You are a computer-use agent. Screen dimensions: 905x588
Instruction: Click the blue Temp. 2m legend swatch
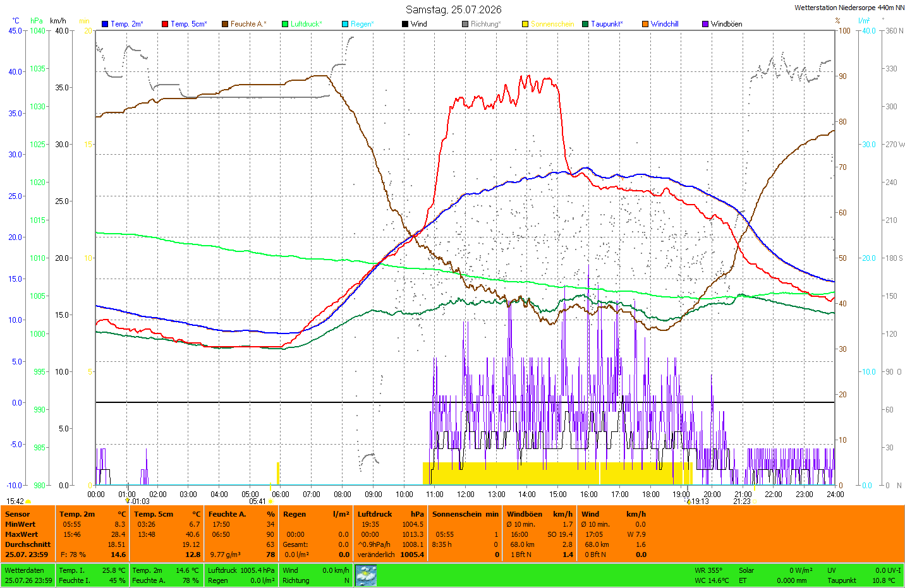pyautogui.click(x=105, y=24)
